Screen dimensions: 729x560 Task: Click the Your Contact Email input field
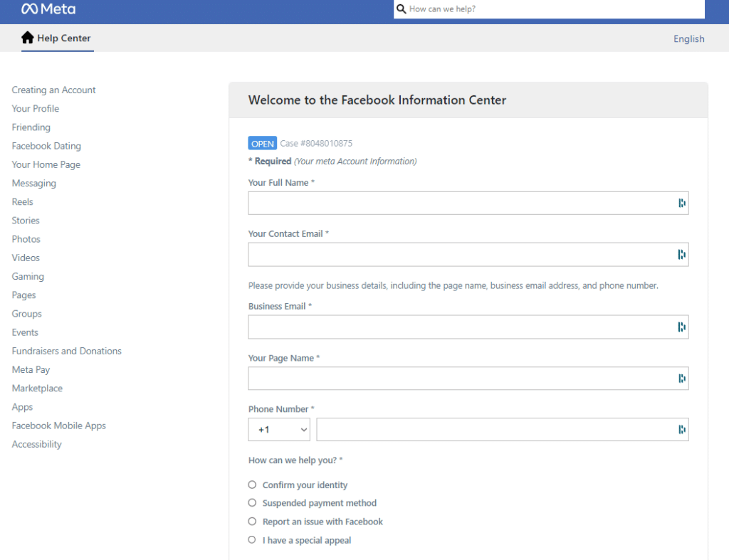point(468,255)
